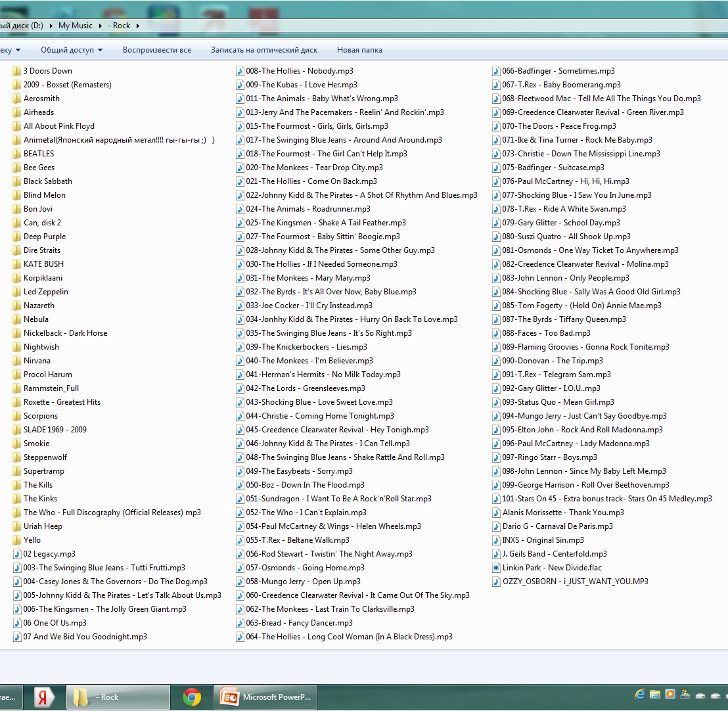Viewport: 728px width, 711px height.
Task: Click the - Rock breadcrumb segment
Action: [119, 26]
